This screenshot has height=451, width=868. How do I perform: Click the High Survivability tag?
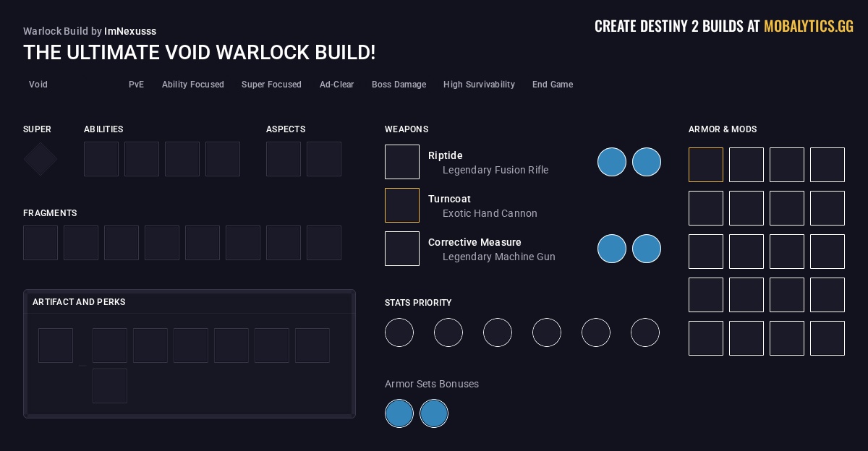point(479,85)
